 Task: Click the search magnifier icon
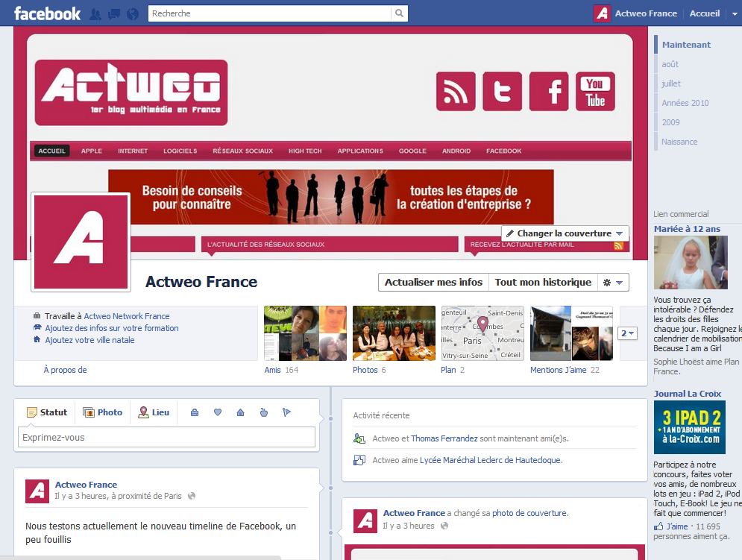[x=399, y=13]
